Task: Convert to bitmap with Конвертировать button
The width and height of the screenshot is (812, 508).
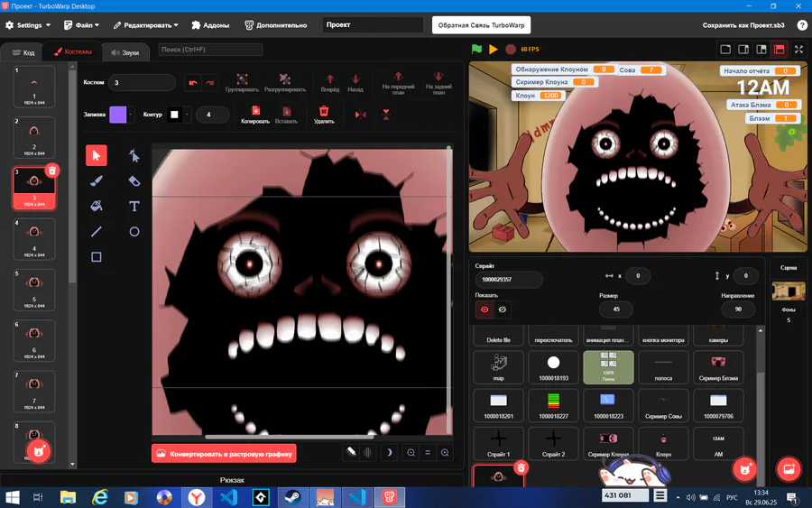Action: click(x=225, y=454)
